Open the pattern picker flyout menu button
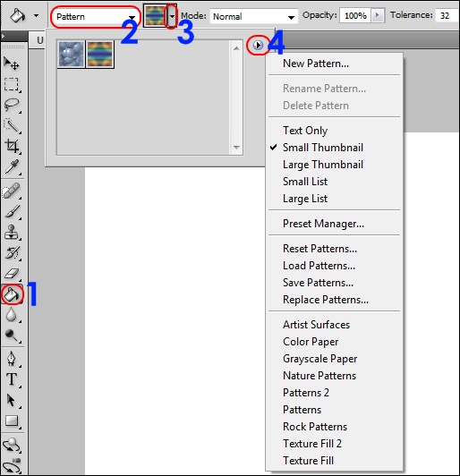This screenshot has height=476, width=460. pyautogui.click(x=258, y=46)
